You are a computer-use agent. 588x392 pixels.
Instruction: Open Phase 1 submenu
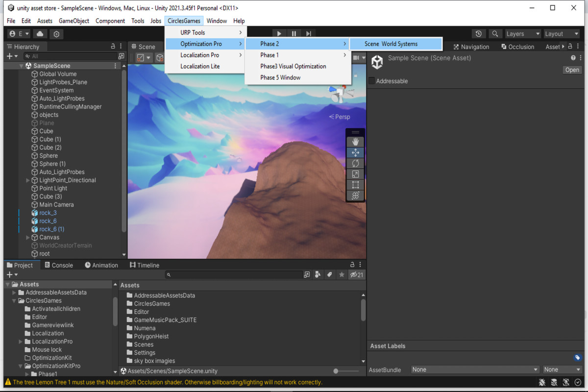pyautogui.click(x=298, y=55)
